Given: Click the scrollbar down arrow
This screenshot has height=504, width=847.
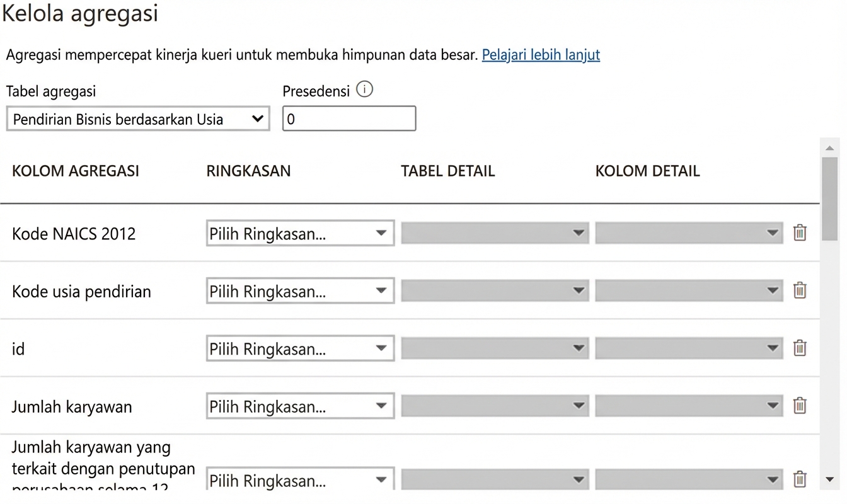Looking at the screenshot, I should pyautogui.click(x=830, y=479).
